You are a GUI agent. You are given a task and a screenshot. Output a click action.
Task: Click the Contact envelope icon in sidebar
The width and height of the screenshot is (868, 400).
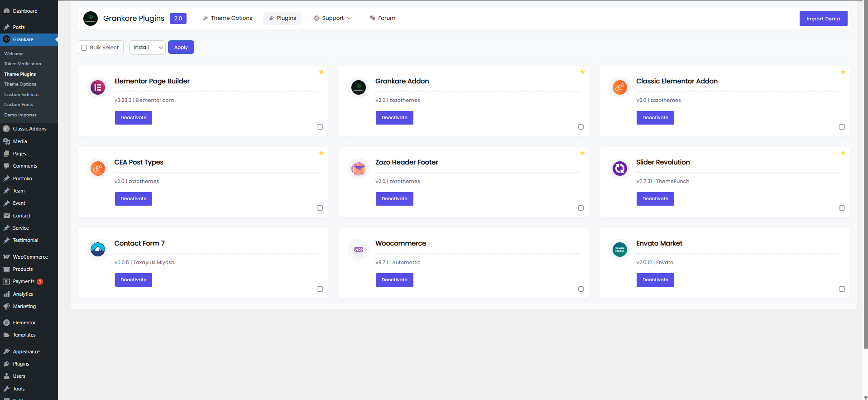pyautogui.click(x=6, y=216)
